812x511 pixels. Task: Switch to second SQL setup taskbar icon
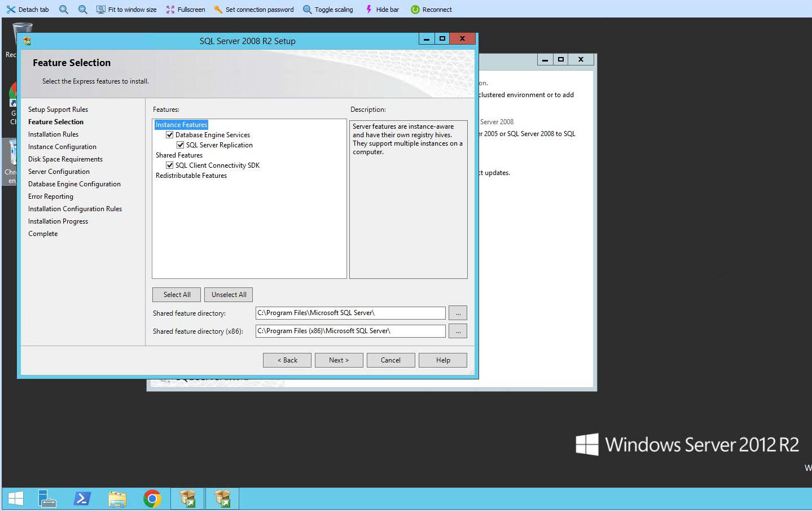coord(222,499)
